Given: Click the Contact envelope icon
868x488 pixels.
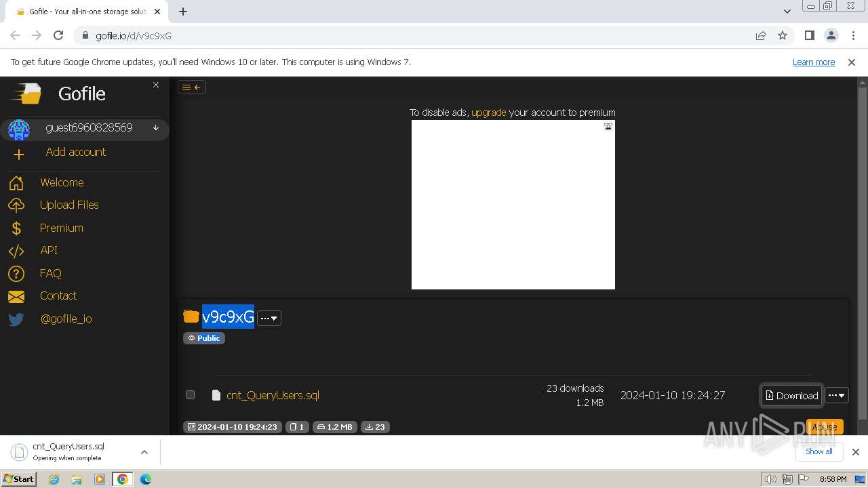Looking at the screenshot, I should pyautogui.click(x=16, y=296).
